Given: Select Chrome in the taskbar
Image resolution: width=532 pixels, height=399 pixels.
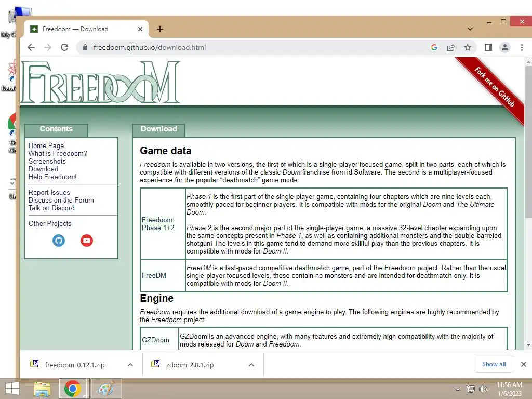Looking at the screenshot, I should (x=73, y=389).
